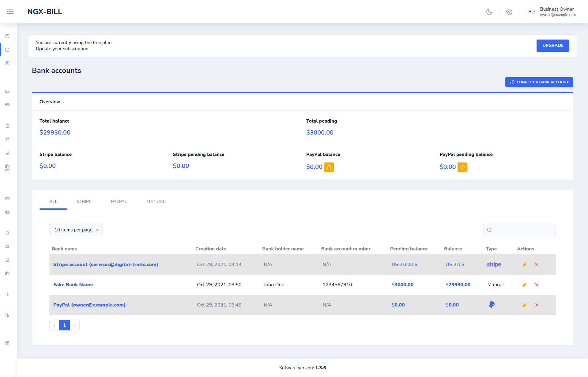Click the warning icon next to PayPal balance
This screenshot has width=588, height=377.
[x=329, y=167]
